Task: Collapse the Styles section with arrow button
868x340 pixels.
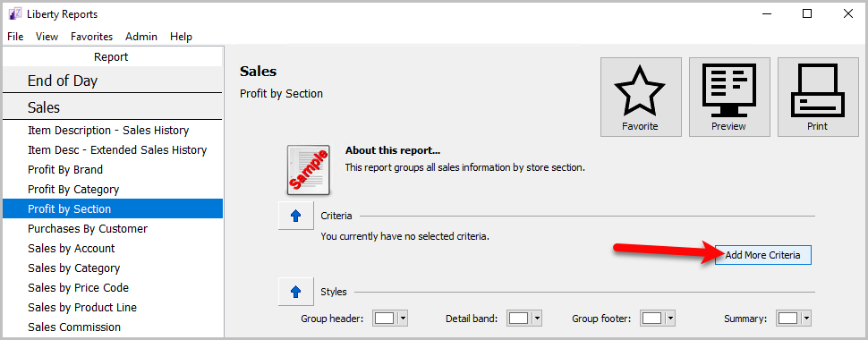Action: [x=295, y=292]
